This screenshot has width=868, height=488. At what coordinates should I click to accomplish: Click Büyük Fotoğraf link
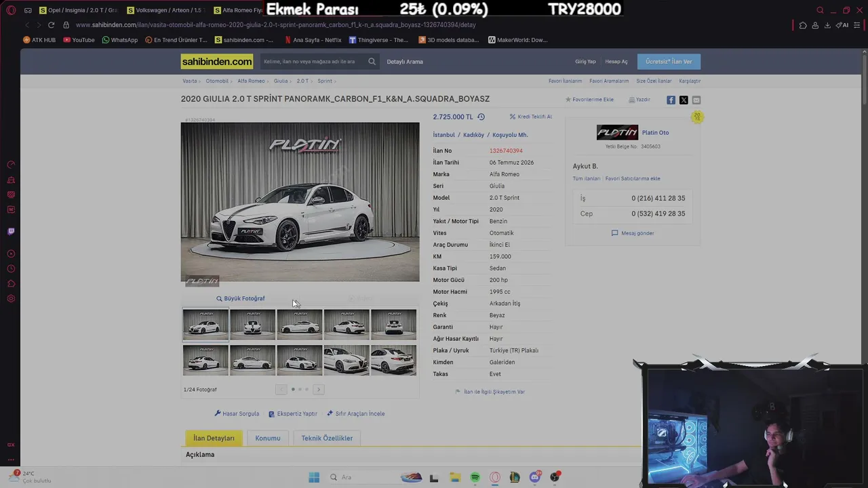coord(241,298)
